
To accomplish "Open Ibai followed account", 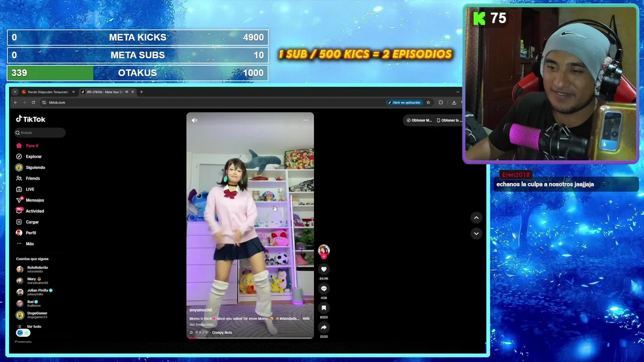I will [28, 303].
